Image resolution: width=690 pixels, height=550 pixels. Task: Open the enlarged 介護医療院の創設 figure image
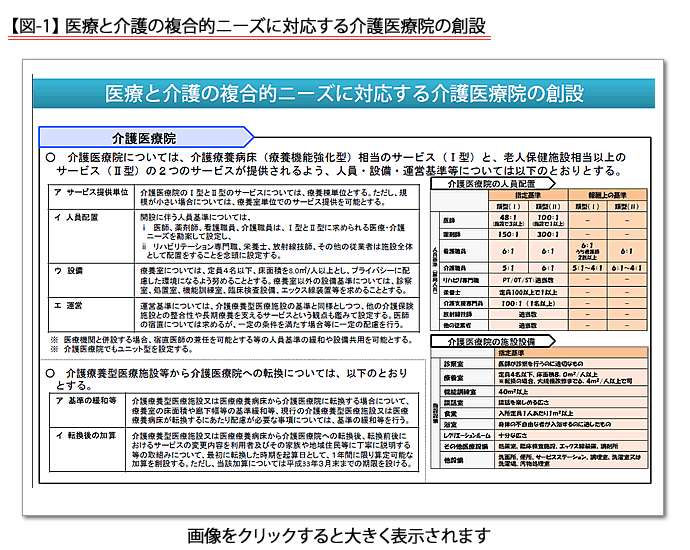click(343, 287)
